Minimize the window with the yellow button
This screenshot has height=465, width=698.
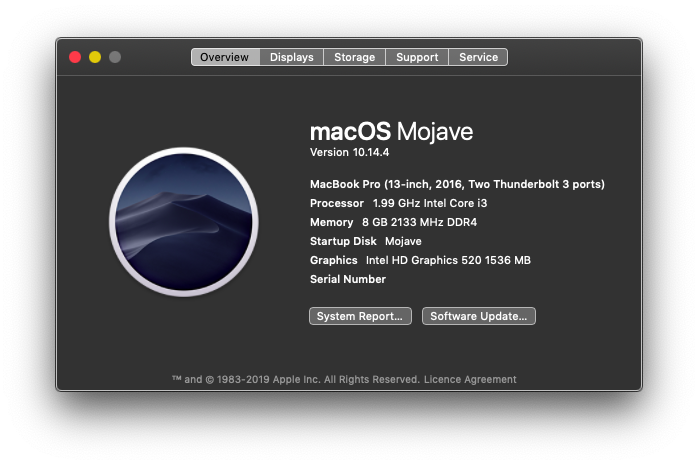(x=95, y=57)
